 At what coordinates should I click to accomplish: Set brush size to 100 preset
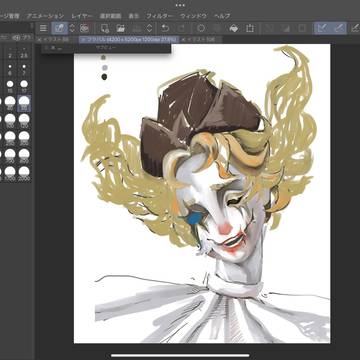pos(10,121)
